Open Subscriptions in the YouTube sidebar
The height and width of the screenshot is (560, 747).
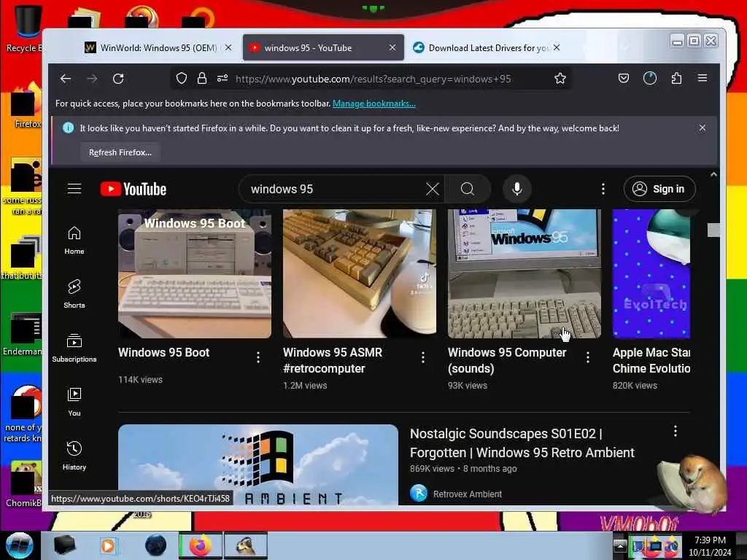point(74,348)
